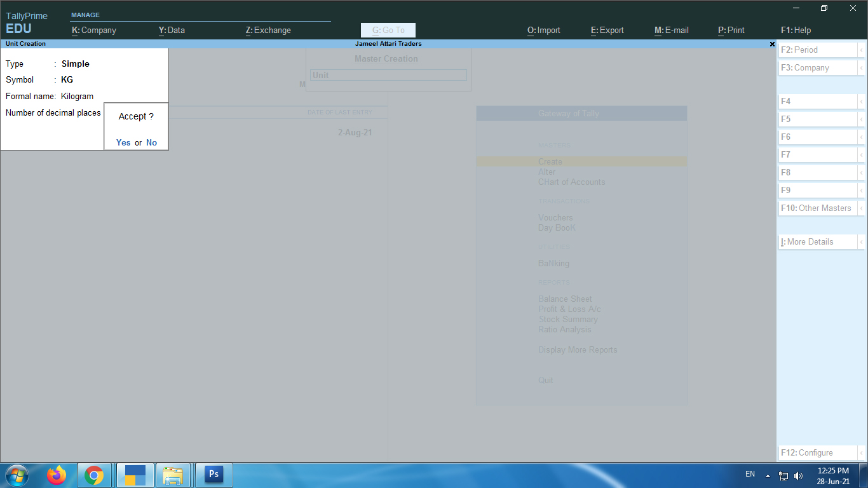Click the 2-Aug-21 last entry date

[x=355, y=133]
